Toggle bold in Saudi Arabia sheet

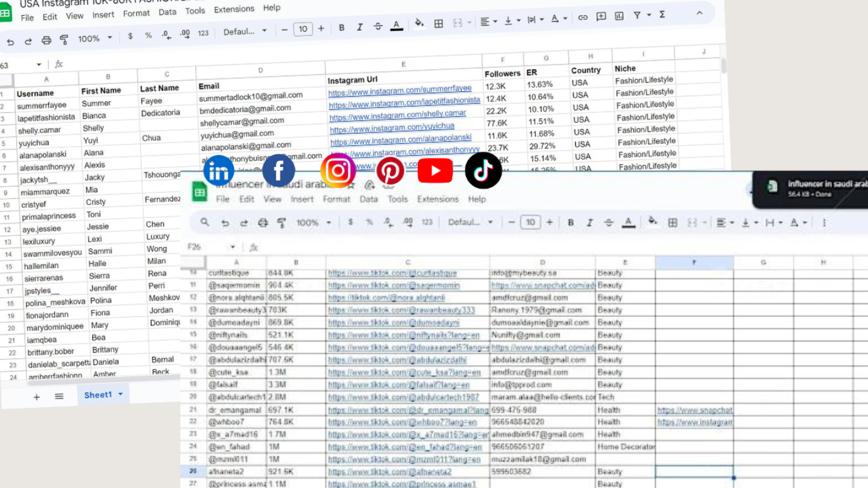(x=571, y=223)
